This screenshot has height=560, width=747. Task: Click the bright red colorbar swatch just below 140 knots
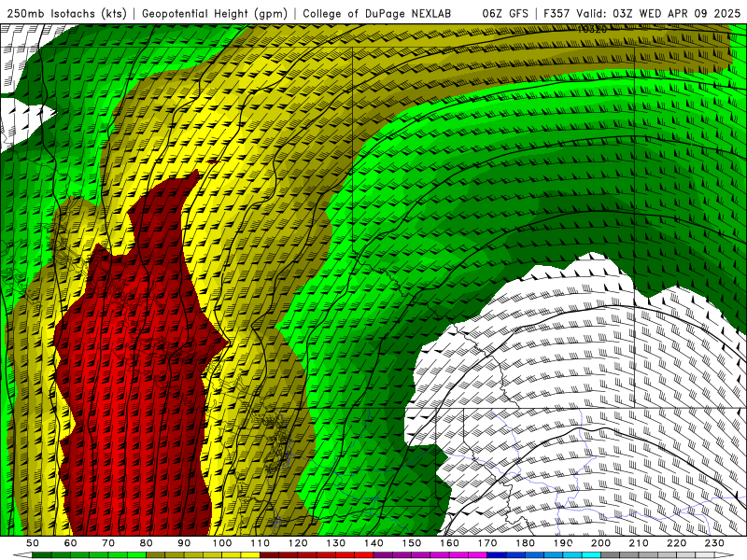coord(364,555)
